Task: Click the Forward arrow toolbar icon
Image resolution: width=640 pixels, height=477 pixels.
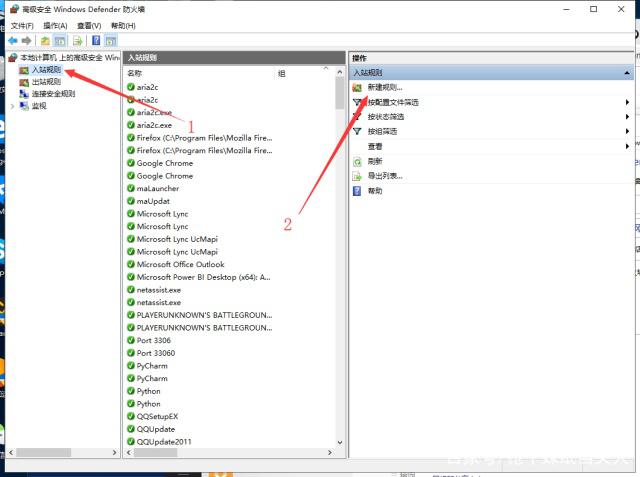Action: 26,41
